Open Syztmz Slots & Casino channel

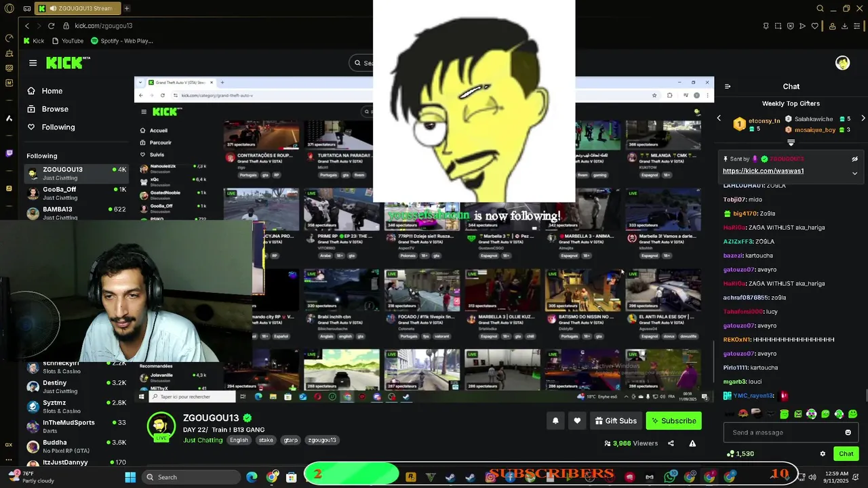pos(76,406)
